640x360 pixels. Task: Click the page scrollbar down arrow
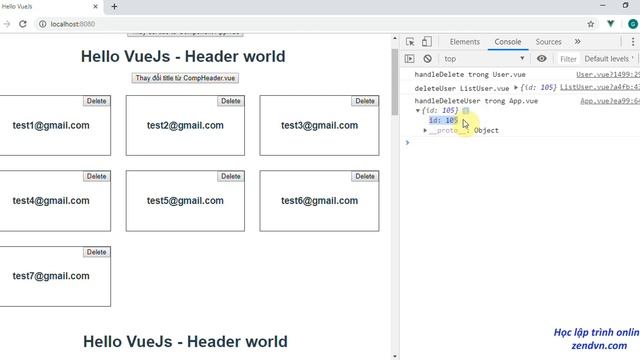point(395,356)
